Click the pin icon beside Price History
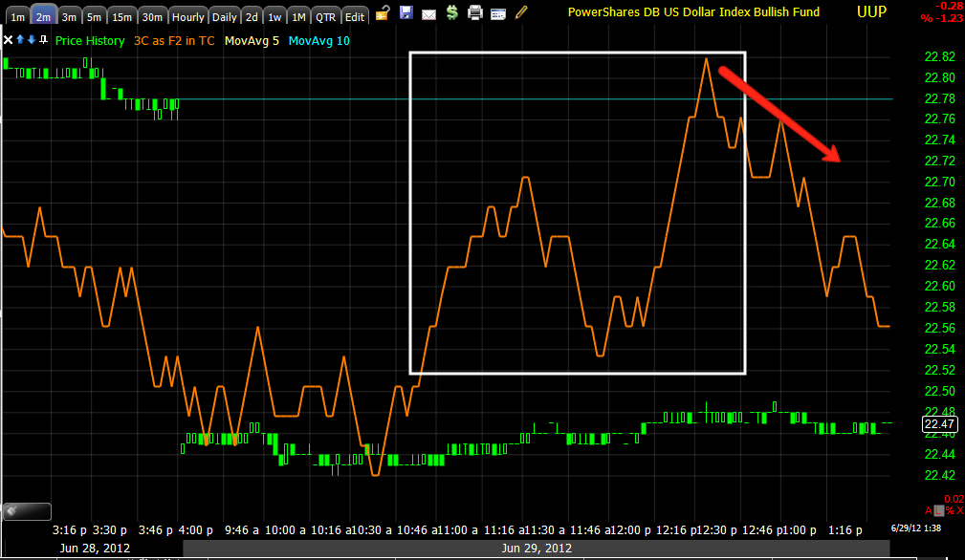 (43, 40)
